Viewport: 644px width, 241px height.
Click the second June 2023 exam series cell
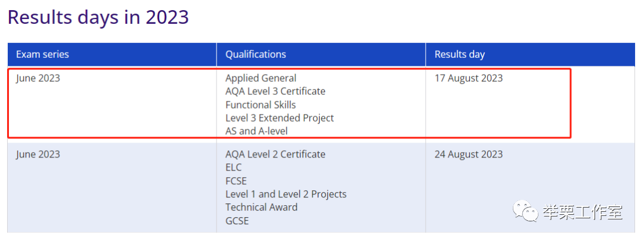click(38, 155)
